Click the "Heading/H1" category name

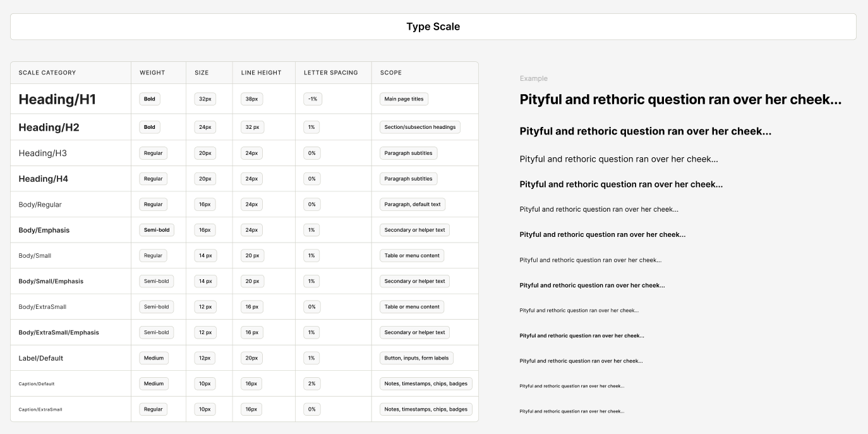pyautogui.click(x=57, y=99)
